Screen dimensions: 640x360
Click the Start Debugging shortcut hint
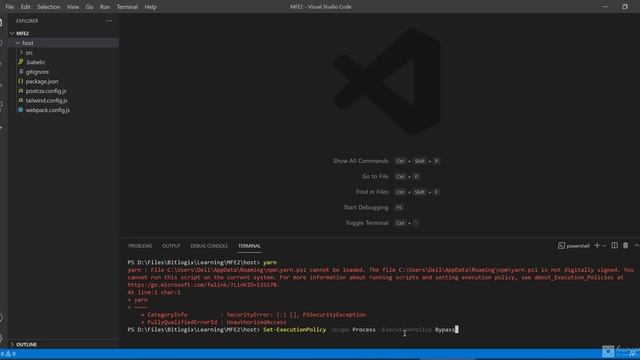point(373,207)
